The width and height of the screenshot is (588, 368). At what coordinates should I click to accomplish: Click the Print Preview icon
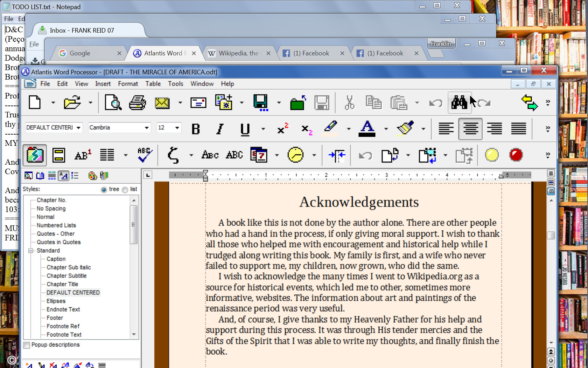[x=113, y=102]
